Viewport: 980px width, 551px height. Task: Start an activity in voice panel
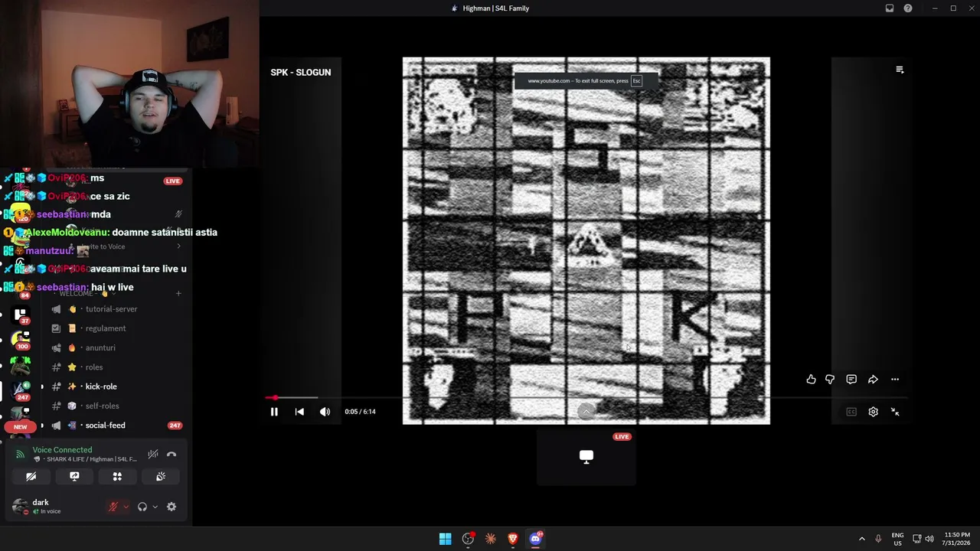pos(117,477)
